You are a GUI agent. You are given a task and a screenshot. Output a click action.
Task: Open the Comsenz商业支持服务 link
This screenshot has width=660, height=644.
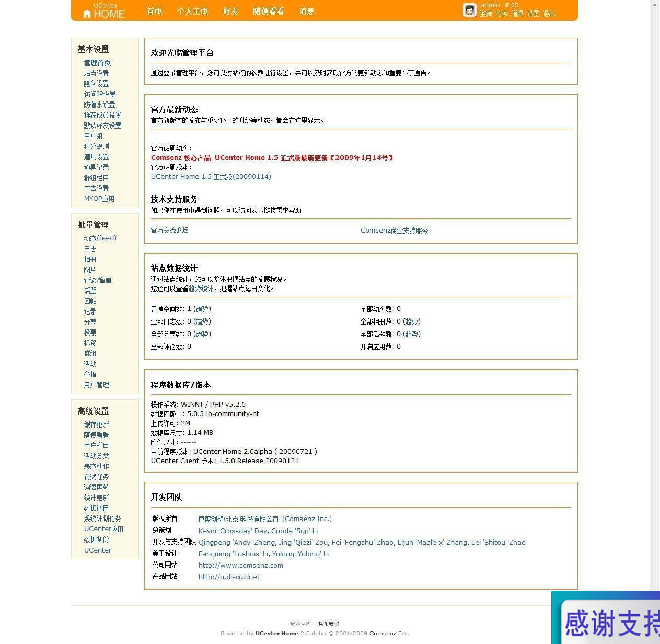(394, 231)
